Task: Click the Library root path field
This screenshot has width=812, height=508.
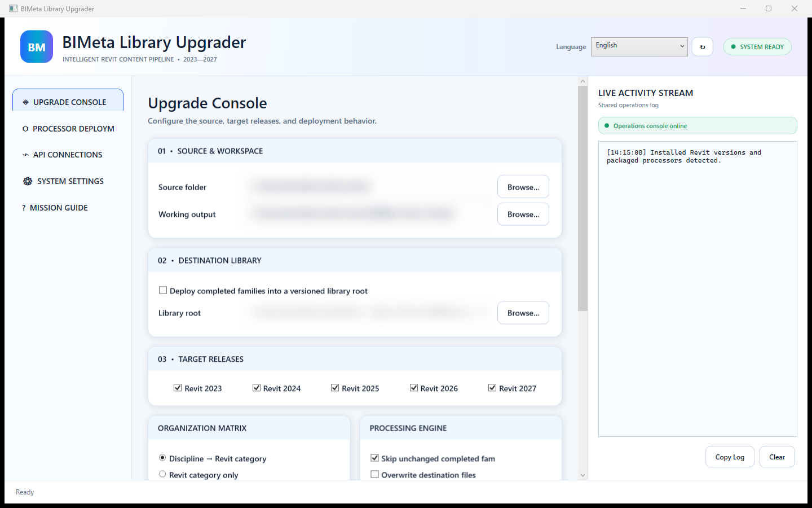Action: coord(370,312)
